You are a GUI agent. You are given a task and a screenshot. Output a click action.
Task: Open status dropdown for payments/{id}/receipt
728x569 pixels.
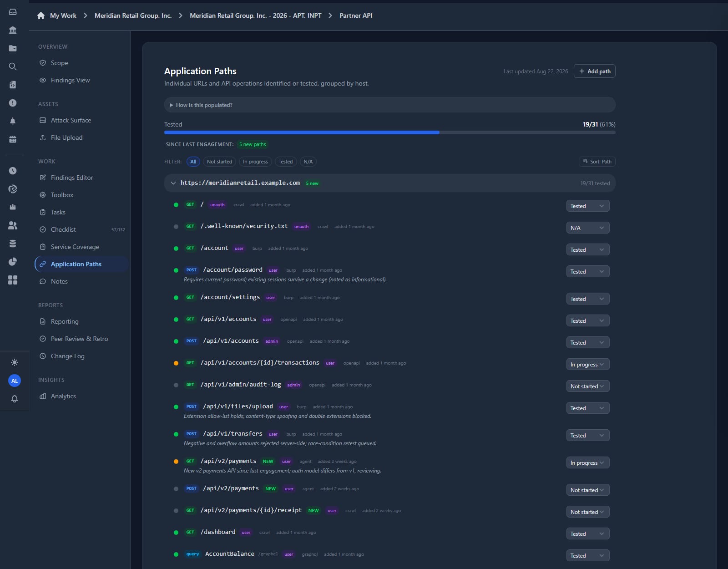[587, 512]
